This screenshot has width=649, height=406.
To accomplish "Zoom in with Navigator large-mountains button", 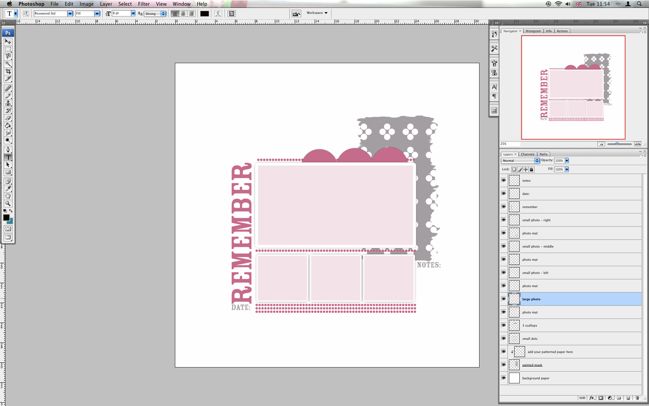I will point(637,144).
